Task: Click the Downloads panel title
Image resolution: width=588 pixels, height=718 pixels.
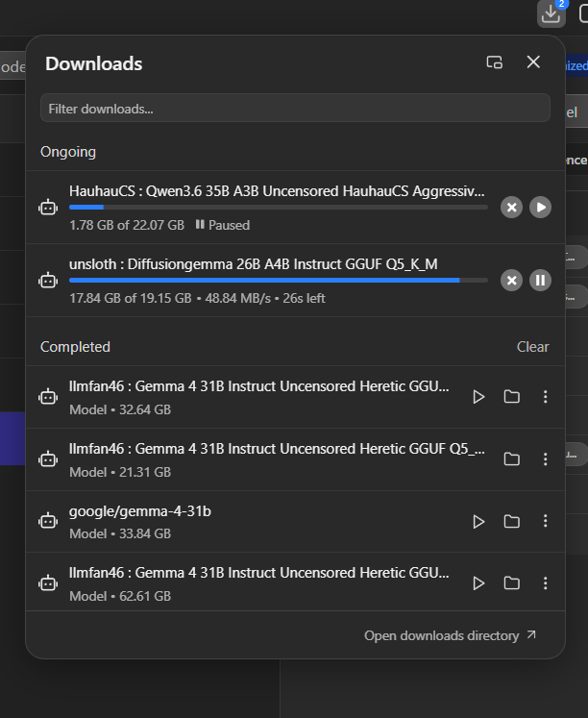Action: point(94,63)
